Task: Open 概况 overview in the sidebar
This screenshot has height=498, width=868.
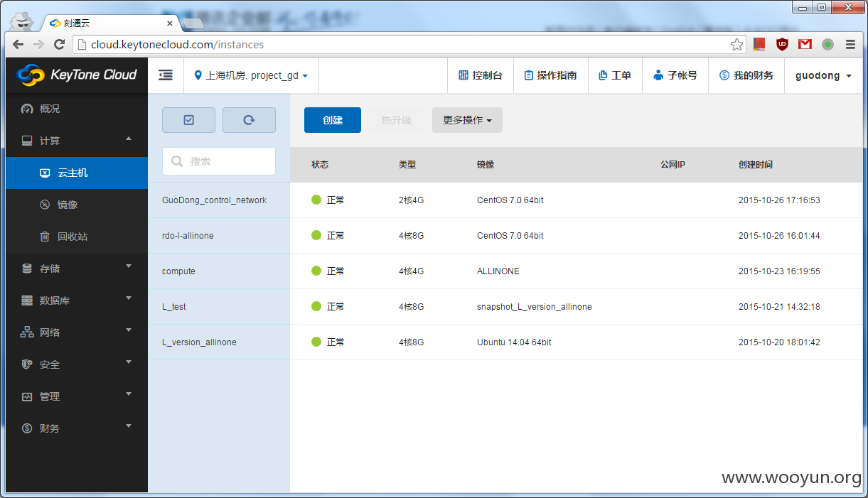Action: coord(77,109)
